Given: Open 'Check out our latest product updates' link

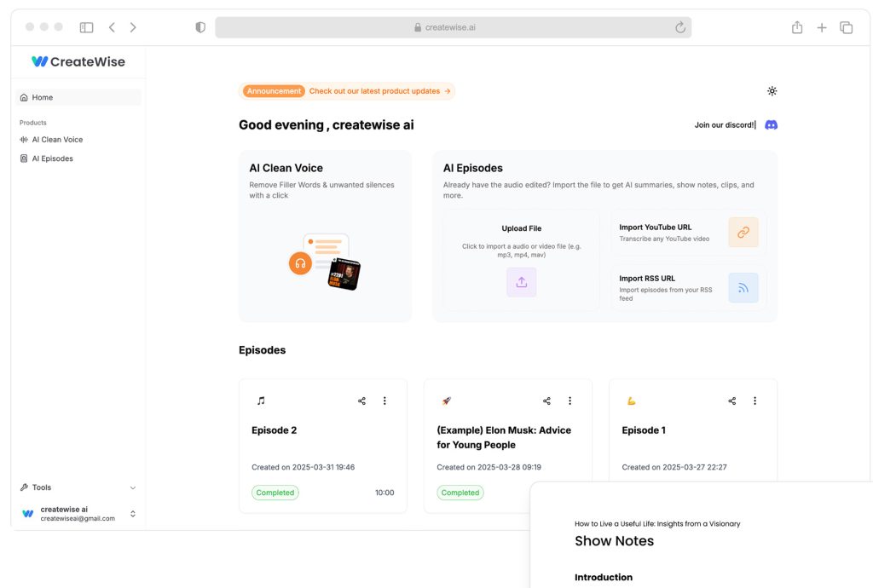Looking at the screenshot, I should point(379,91).
